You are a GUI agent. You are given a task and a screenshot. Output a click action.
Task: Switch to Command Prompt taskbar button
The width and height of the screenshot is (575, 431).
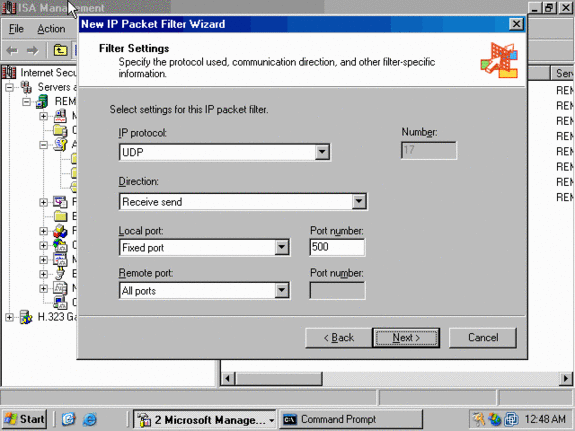(351, 419)
